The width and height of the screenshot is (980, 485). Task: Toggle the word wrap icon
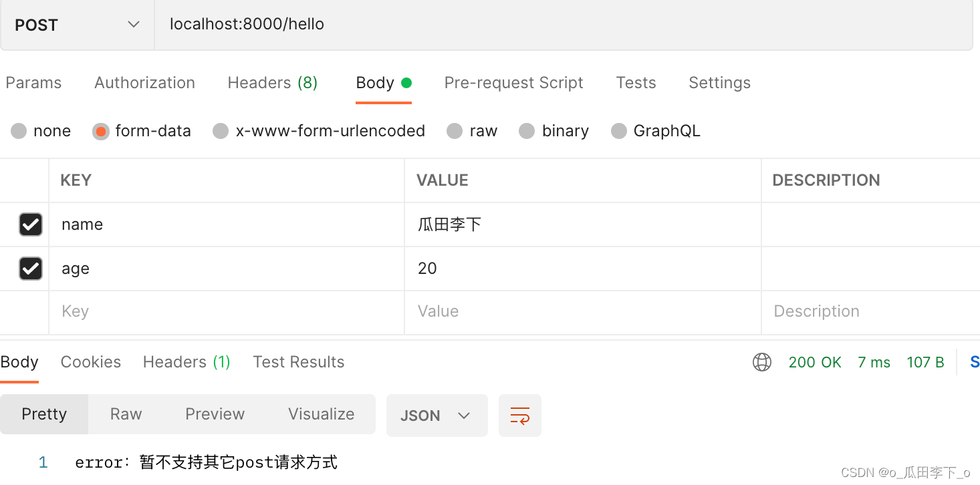(519, 416)
